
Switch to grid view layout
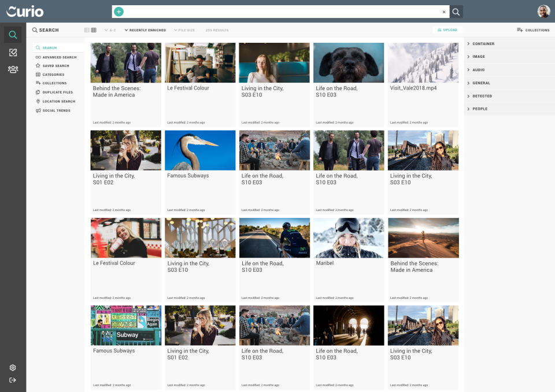click(94, 30)
